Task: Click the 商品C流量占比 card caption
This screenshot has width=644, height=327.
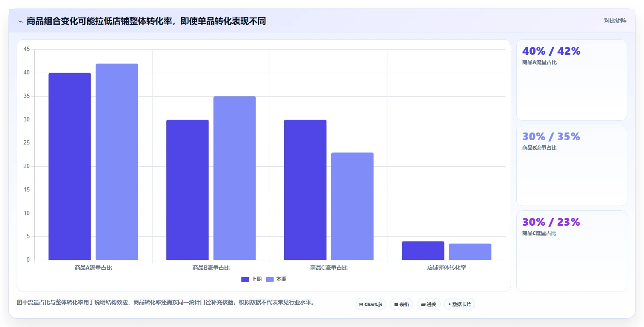Action: coord(540,233)
